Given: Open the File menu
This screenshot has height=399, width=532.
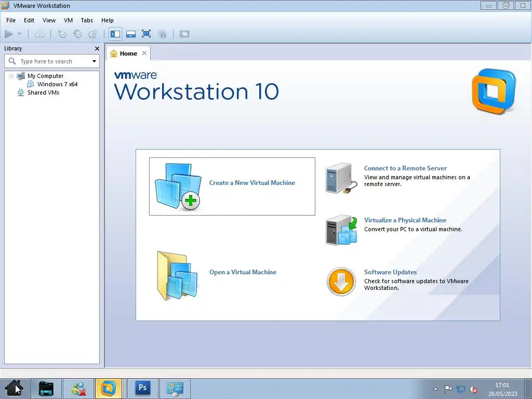Looking at the screenshot, I should click(11, 20).
